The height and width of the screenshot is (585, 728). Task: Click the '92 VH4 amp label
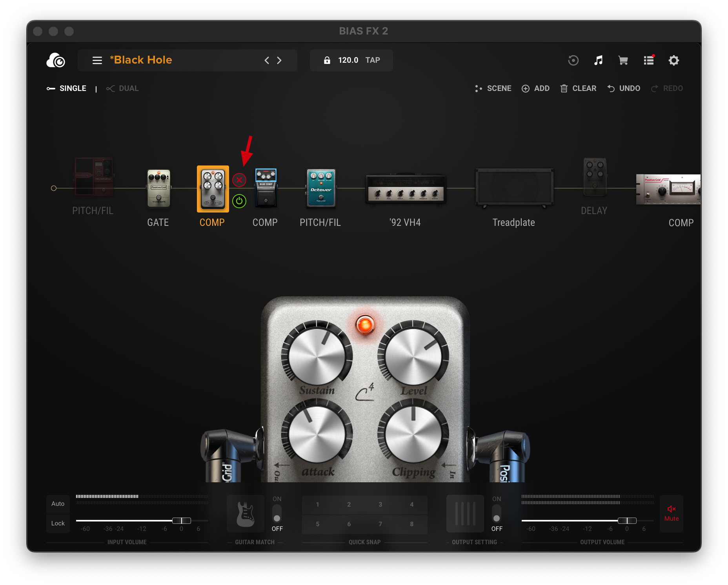[405, 223]
